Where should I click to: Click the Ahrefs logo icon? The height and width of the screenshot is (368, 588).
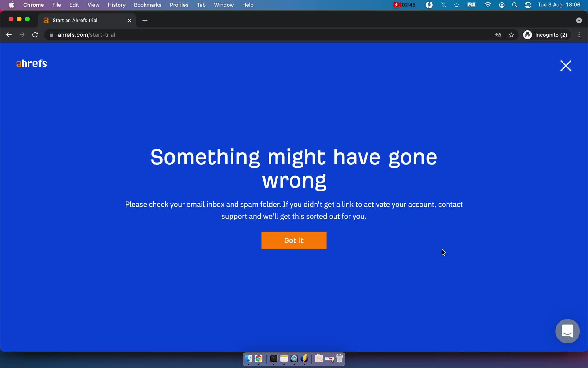tap(31, 63)
